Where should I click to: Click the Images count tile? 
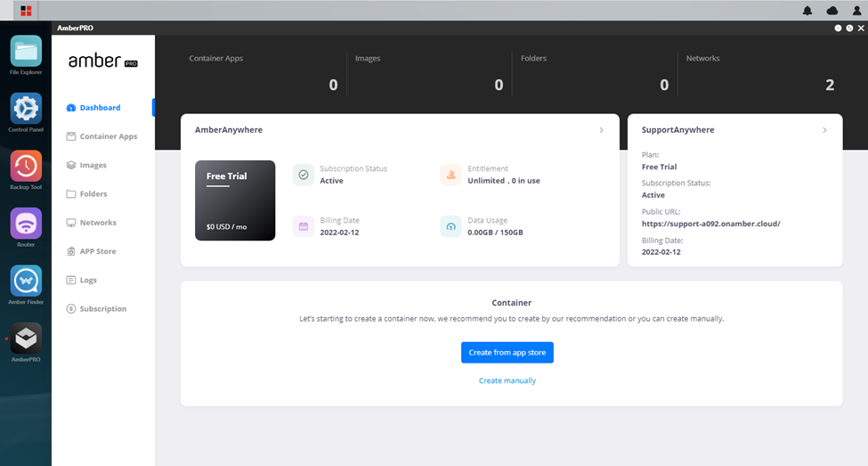(429, 74)
